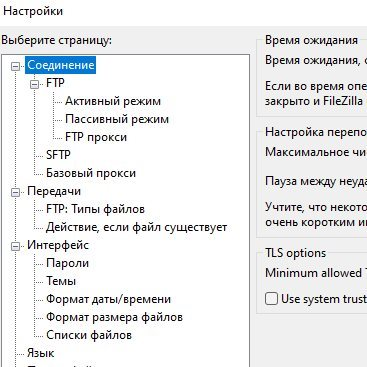
Task: Select Базовый прокси page
Action: 91,173
